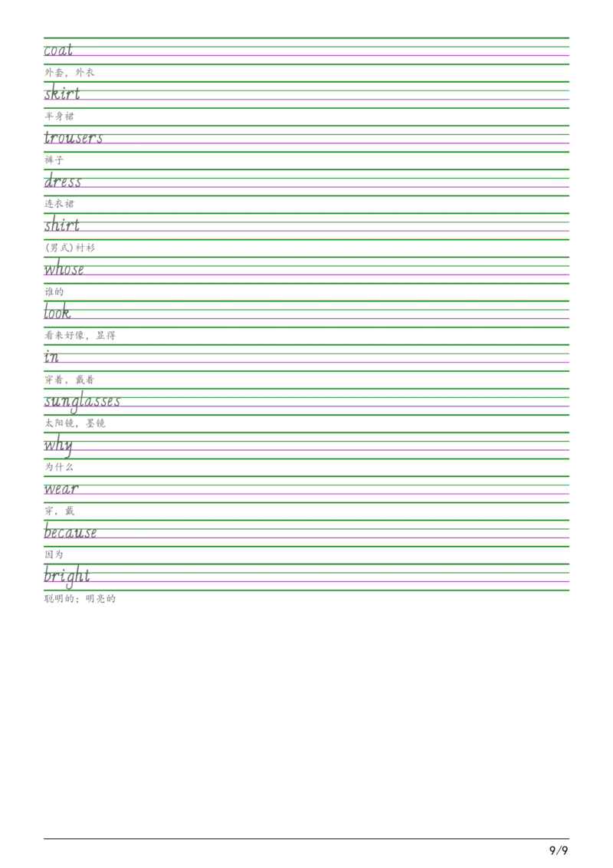Click the left gray block in the bottommost pair
The image size is (613, 868).
61,600
